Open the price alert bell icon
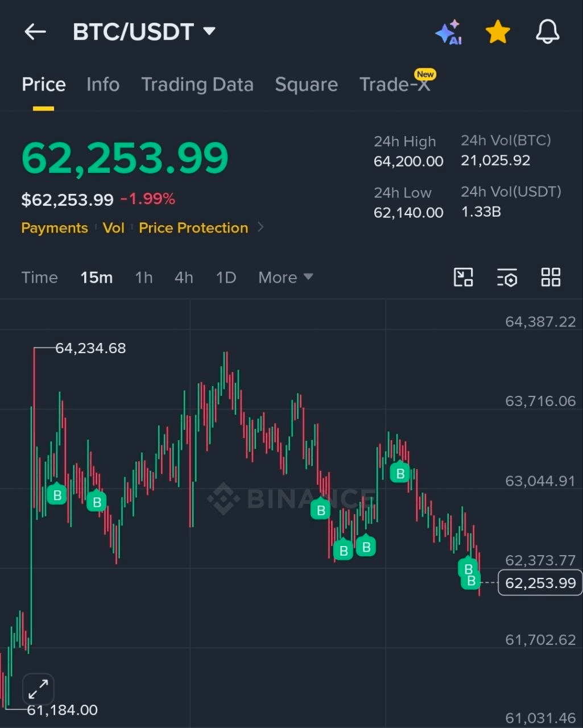The image size is (583, 728). [x=548, y=32]
